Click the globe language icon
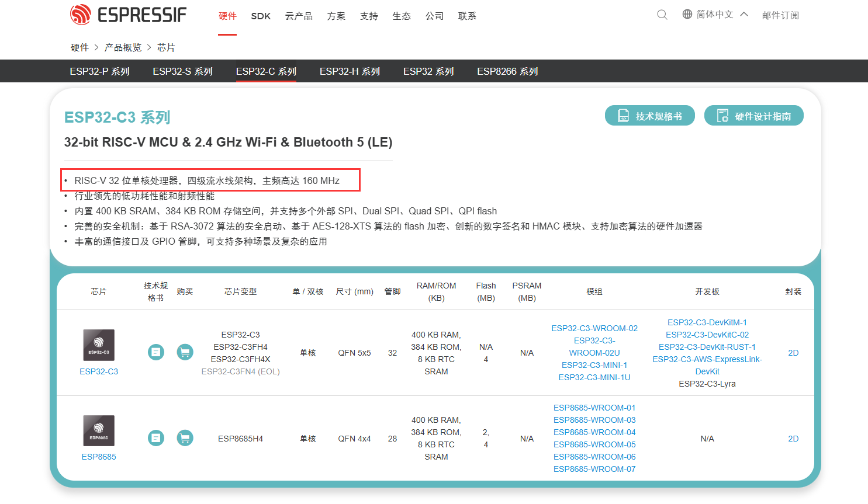Image resolution: width=868 pixels, height=504 pixels. (x=687, y=14)
